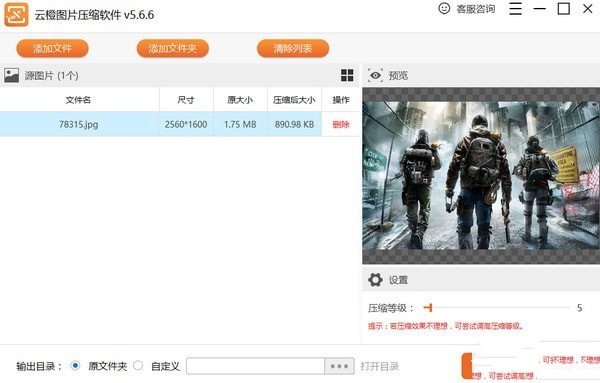This screenshot has height=383, width=600.
Task: Click the 添加文件夹 button
Action: (x=173, y=49)
